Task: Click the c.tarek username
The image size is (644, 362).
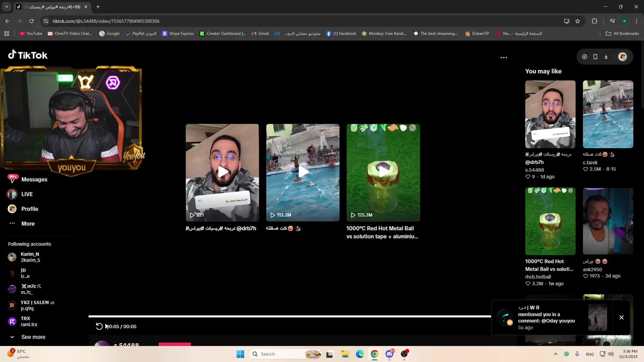Action: click(x=590, y=162)
